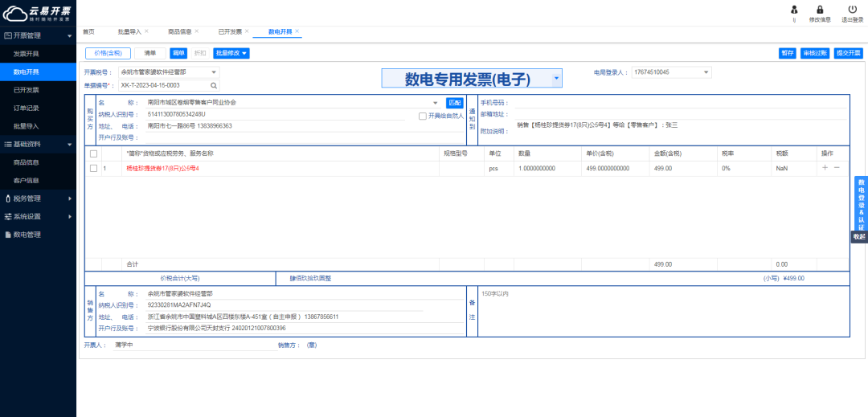868x417 pixels.
Task: Open the 批量修改 dropdown button
Action: 231,53
